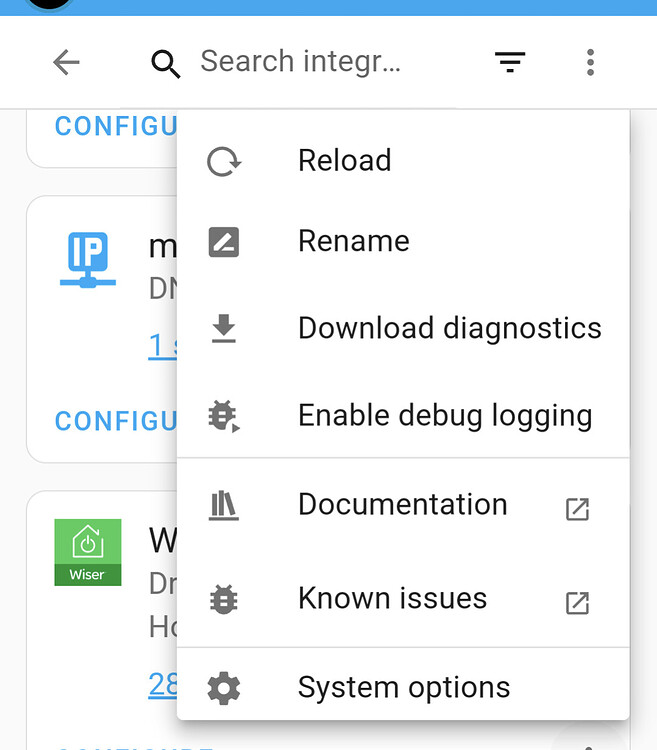This screenshot has width=657, height=750.
Task: Select Known issues entry
Action: pyautogui.click(x=403, y=598)
